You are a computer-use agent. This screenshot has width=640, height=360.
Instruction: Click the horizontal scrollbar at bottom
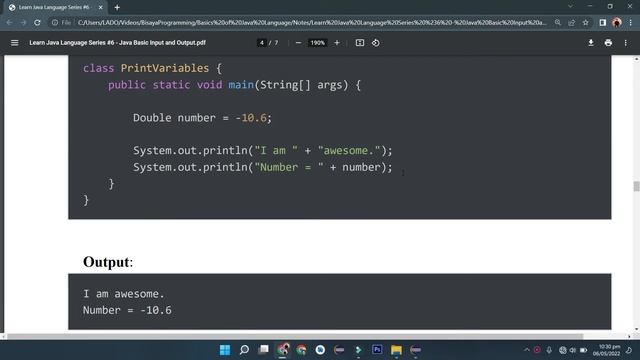295,336
